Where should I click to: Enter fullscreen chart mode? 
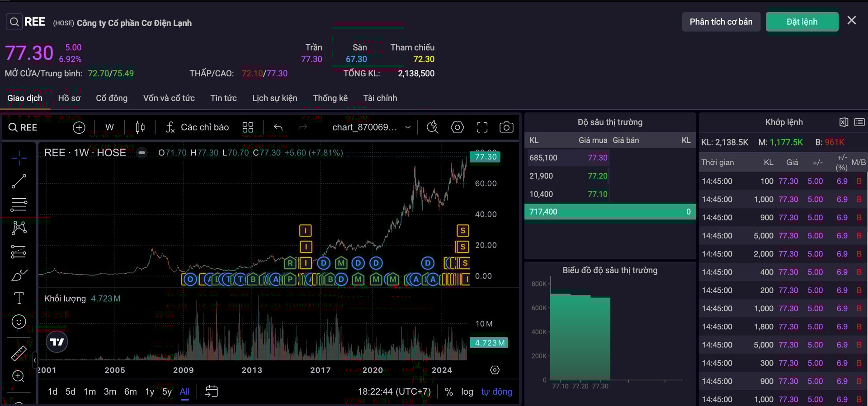(x=482, y=127)
